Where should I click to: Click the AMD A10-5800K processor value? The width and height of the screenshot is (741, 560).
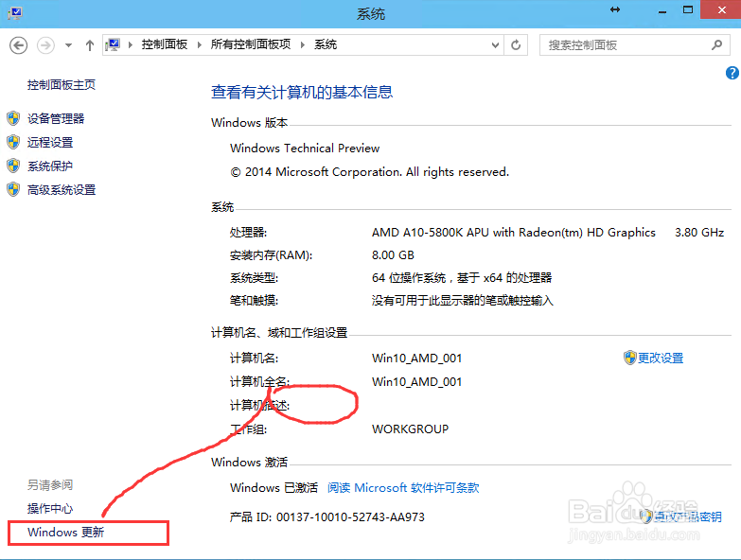514,233
